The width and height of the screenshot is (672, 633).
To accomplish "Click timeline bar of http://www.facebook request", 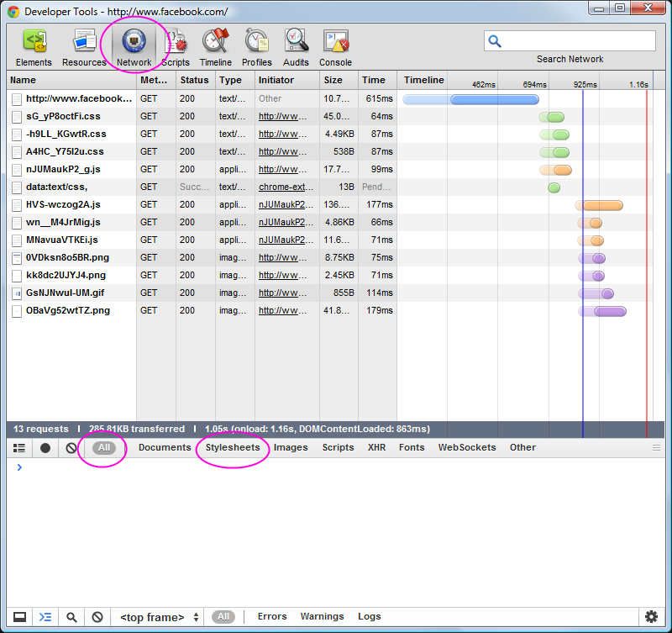I will pyautogui.click(x=471, y=100).
